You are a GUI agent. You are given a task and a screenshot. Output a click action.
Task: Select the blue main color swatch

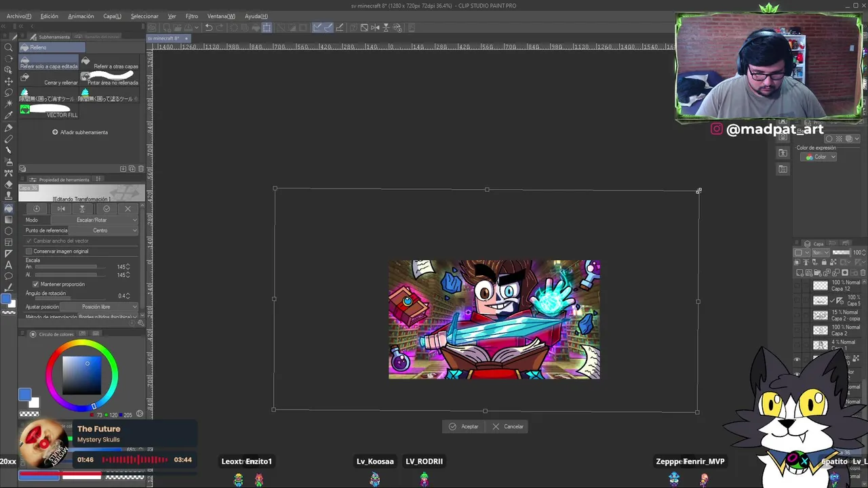[25, 394]
